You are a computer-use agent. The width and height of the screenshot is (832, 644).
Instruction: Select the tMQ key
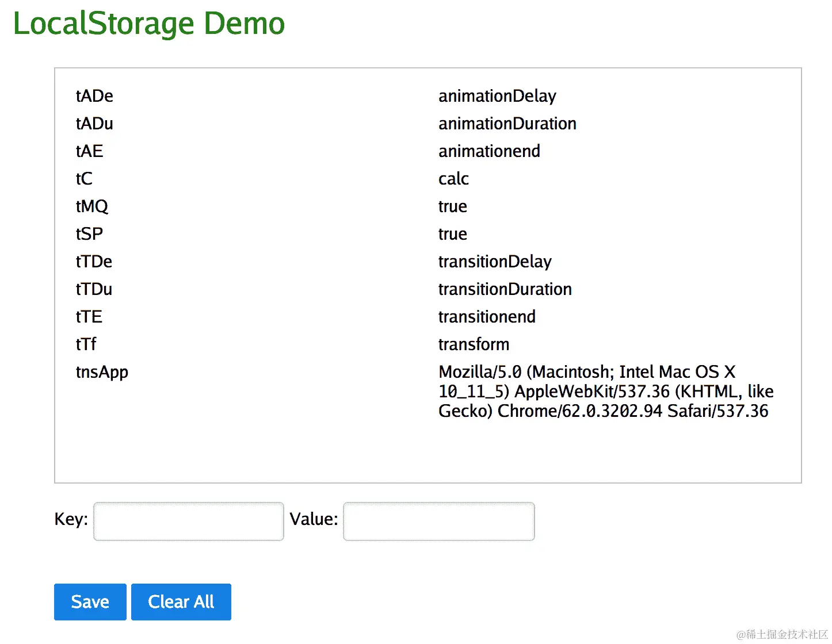click(x=91, y=206)
